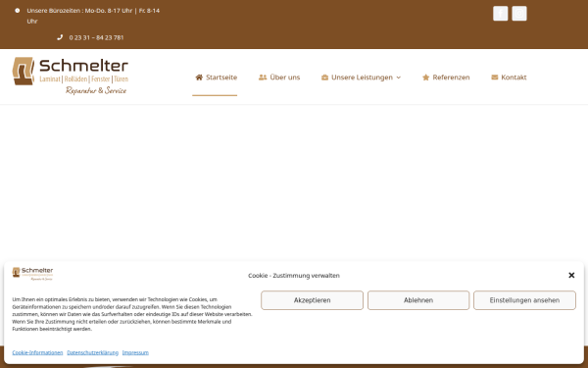Click the clock icon beside Bürozeiten
Image resolution: width=588 pixels, height=368 pixels.
18,11
